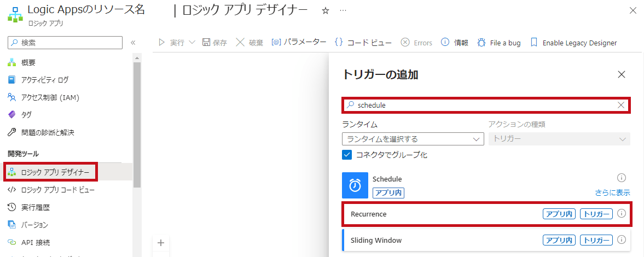Click the File a bug icon
Image resolution: width=644 pixels, height=257 pixels.
coord(481,43)
